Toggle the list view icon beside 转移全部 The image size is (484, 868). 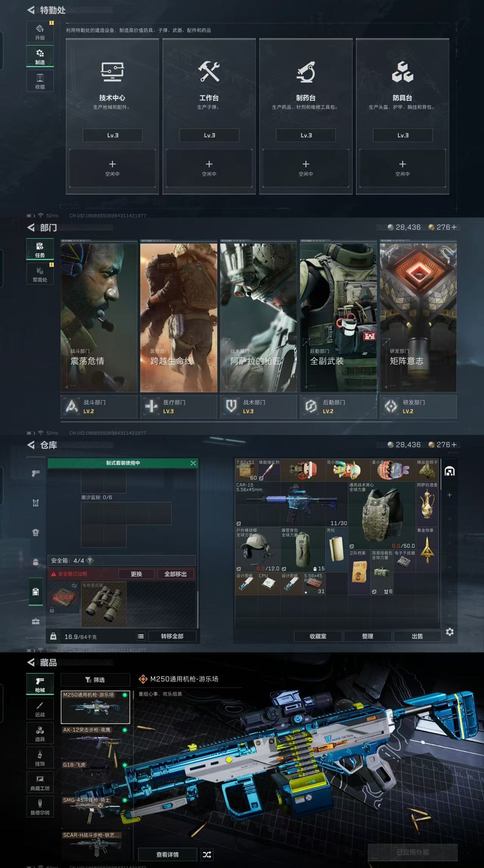141,636
